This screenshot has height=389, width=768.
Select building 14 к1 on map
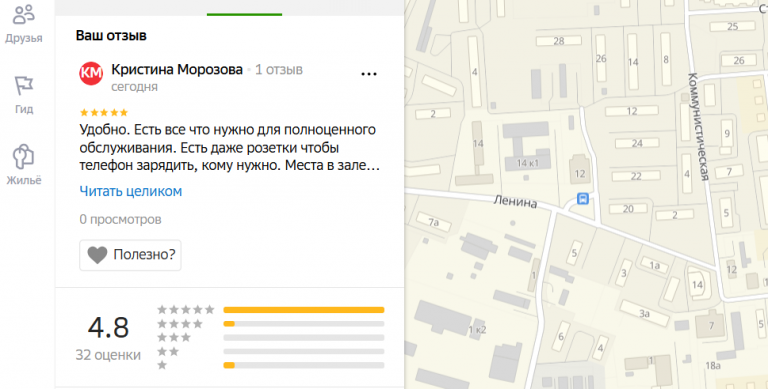[x=528, y=163]
